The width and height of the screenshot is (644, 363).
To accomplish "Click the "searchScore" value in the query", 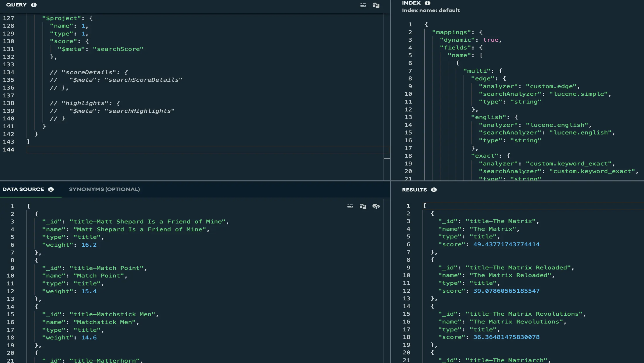I will pyautogui.click(x=118, y=49).
